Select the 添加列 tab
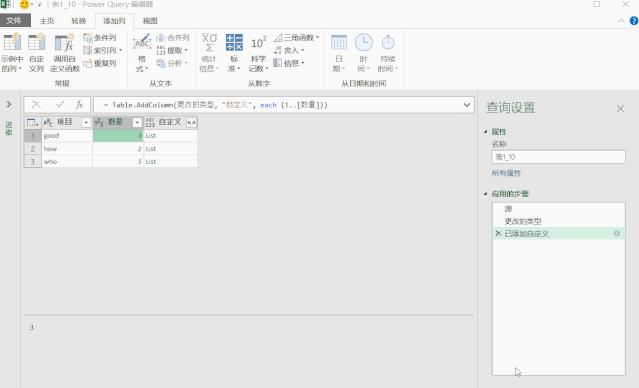This screenshot has height=388, width=639. click(x=114, y=21)
